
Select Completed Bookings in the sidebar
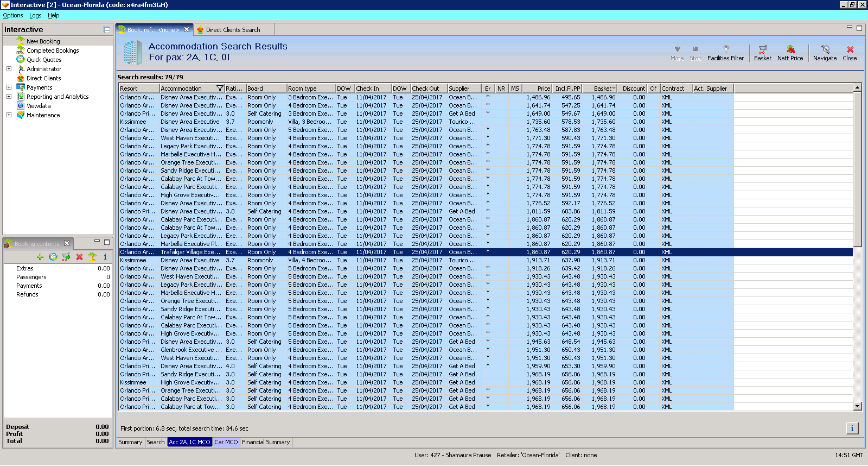point(53,51)
